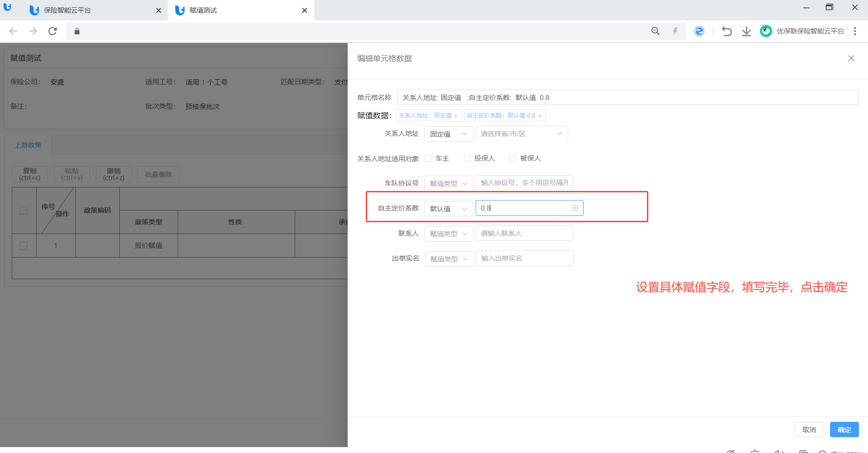Tick the checkbox for row 1
The image size is (868, 453).
point(24,246)
